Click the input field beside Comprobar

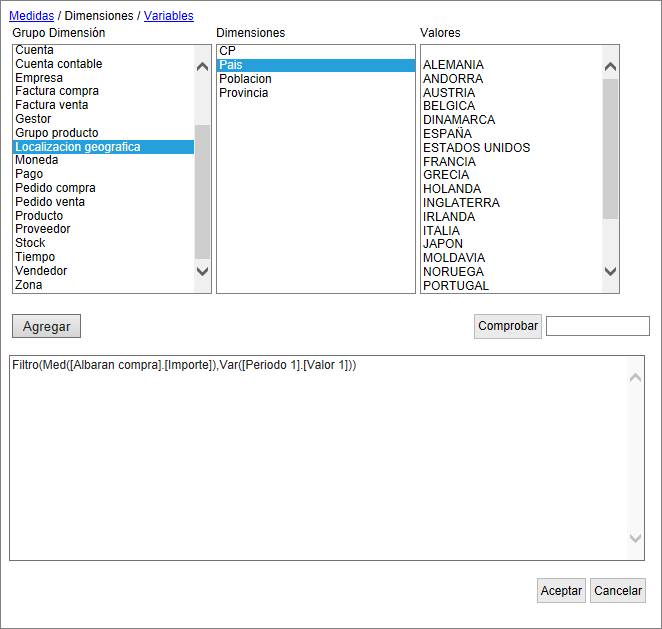[x=598, y=326]
